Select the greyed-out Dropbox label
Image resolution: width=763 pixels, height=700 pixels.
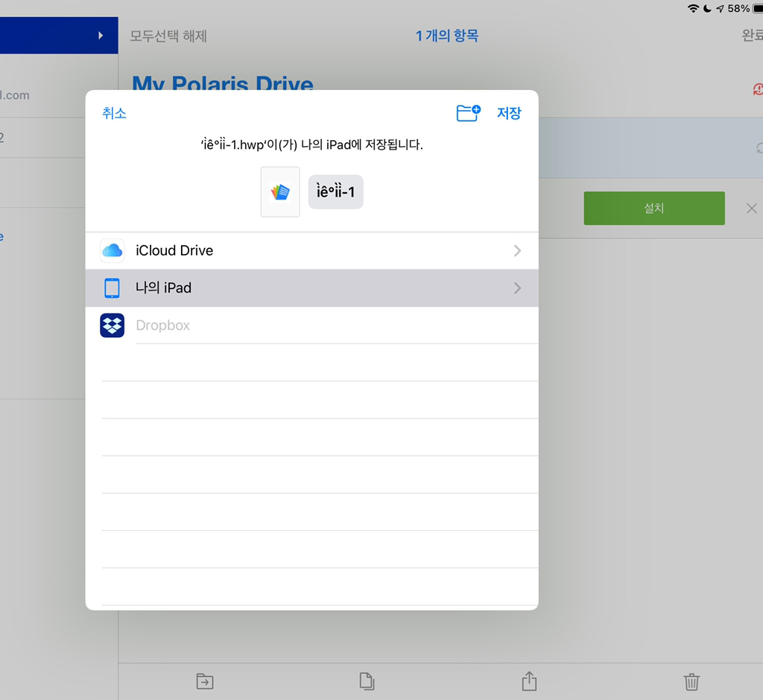(163, 325)
